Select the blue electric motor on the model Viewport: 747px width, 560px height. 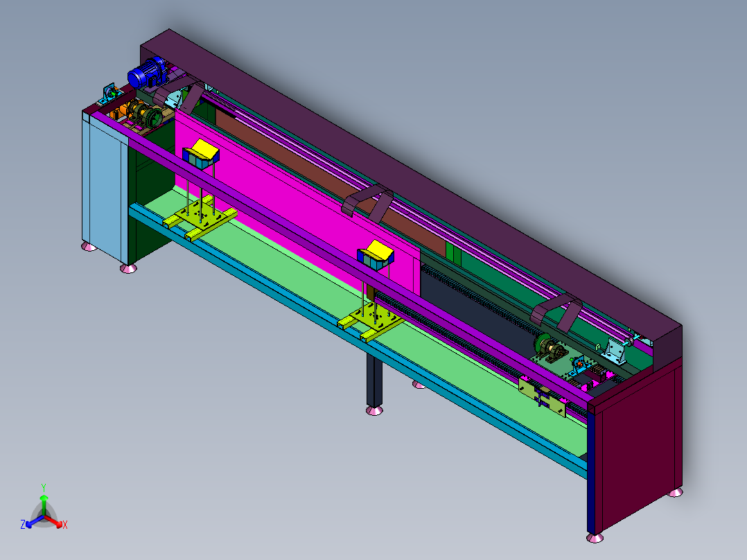pyautogui.click(x=147, y=73)
